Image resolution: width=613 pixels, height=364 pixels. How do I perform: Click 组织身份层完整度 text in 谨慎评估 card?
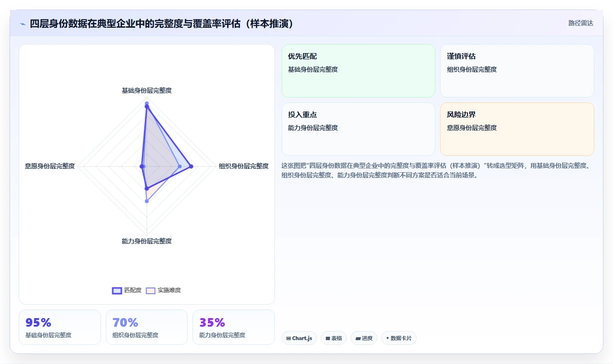472,69
